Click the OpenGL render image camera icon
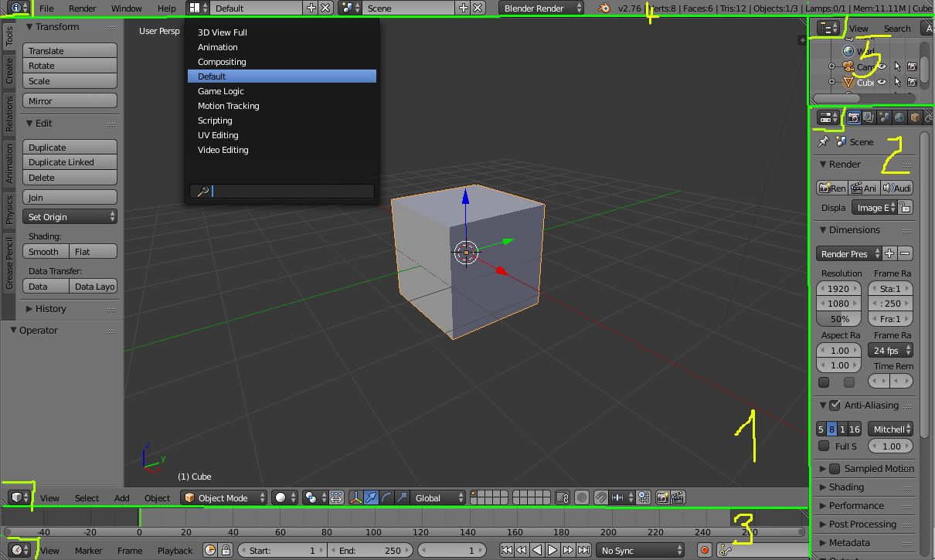This screenshot has height=560, width=935. [x=662, y=498]
